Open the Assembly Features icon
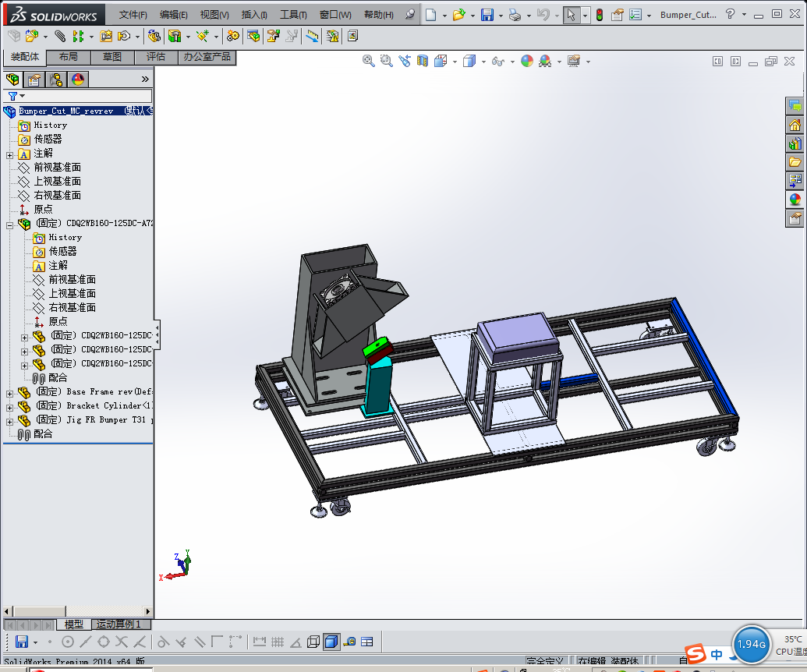The image size is (807, 672). click(175, 36)
